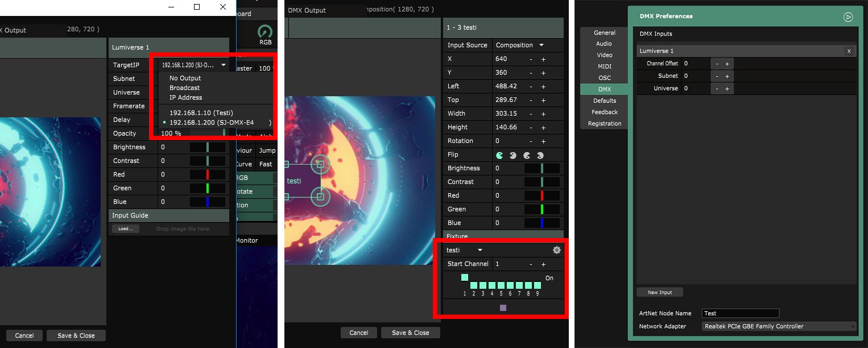Select the last Flip orientation icon

point(540,155)
